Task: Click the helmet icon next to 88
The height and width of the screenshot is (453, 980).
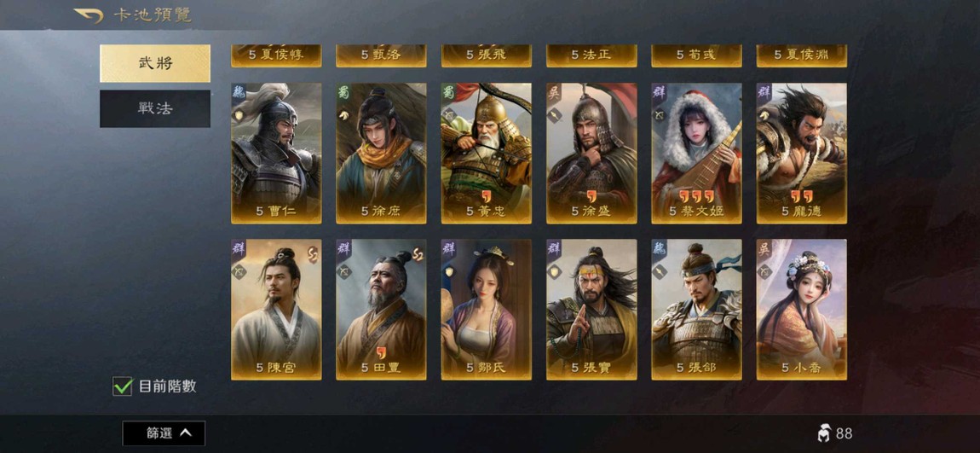Action: click(x=824, y=433)
